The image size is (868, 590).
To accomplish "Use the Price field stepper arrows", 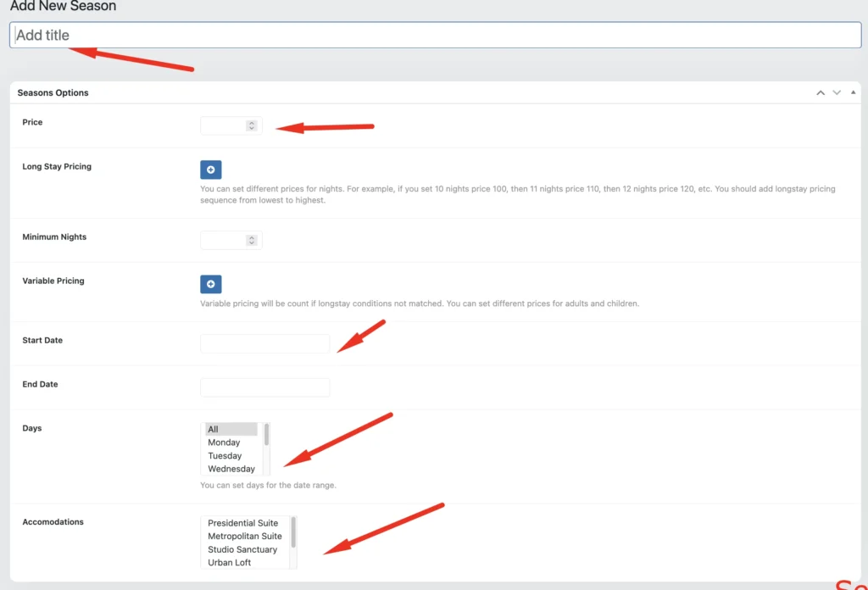I will pos(251,125).
